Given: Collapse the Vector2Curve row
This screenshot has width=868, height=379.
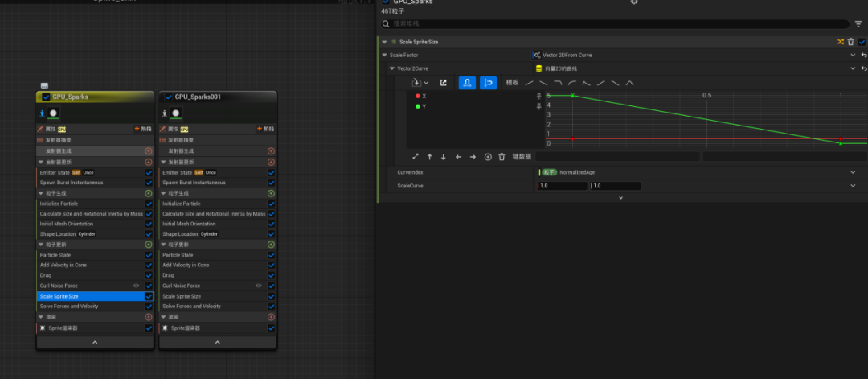Looking at the screenshot, I should coord(392,68).
